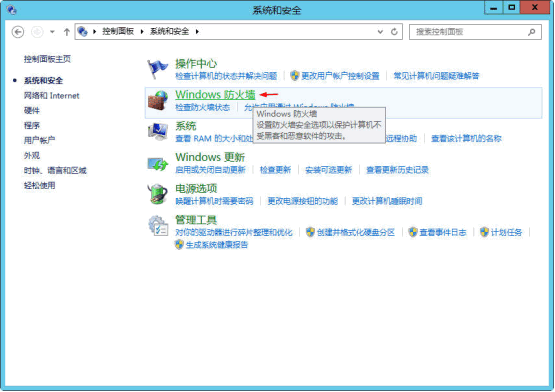Click 计划任务 link
The image size is (555, 392).
coord(506,232)
